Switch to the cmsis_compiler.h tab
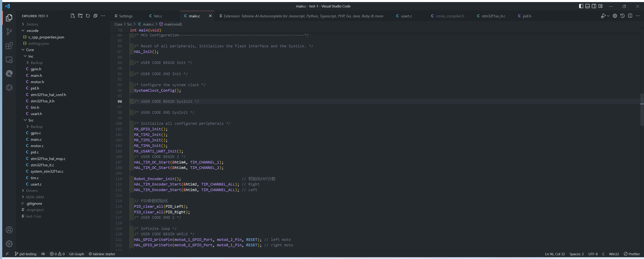Image resolution: width=644 pixels, height=259 pixels. point(450,16)
